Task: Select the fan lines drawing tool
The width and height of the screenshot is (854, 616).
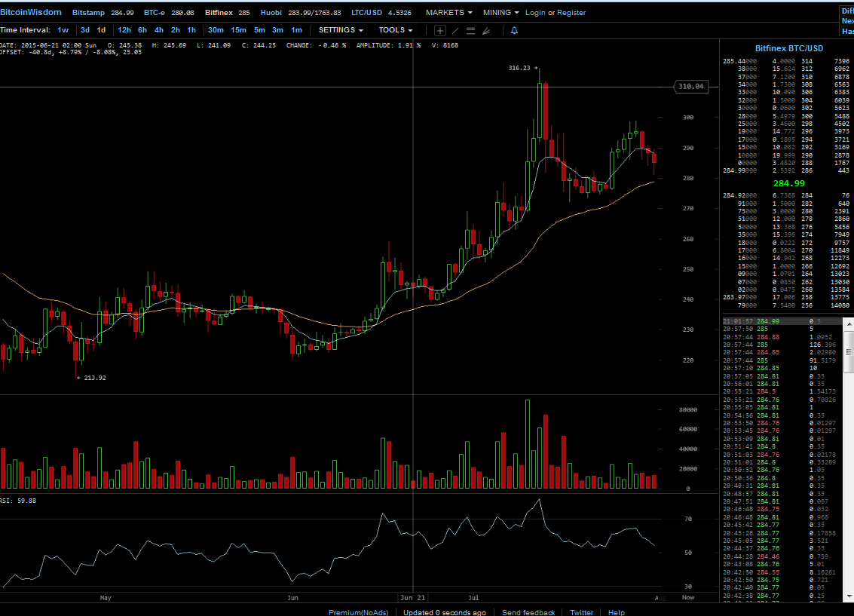Action: 486,30
